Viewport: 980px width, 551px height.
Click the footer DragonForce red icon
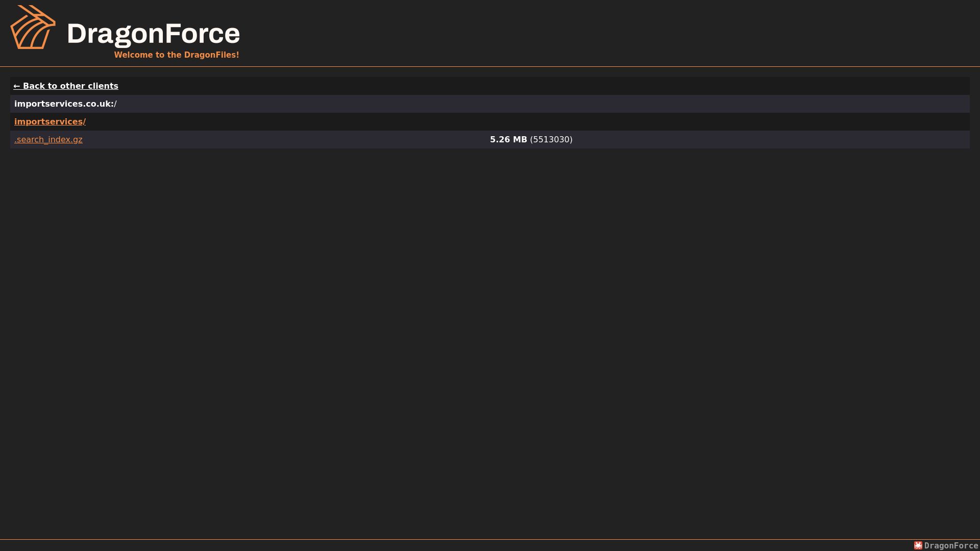pos(918,545)
